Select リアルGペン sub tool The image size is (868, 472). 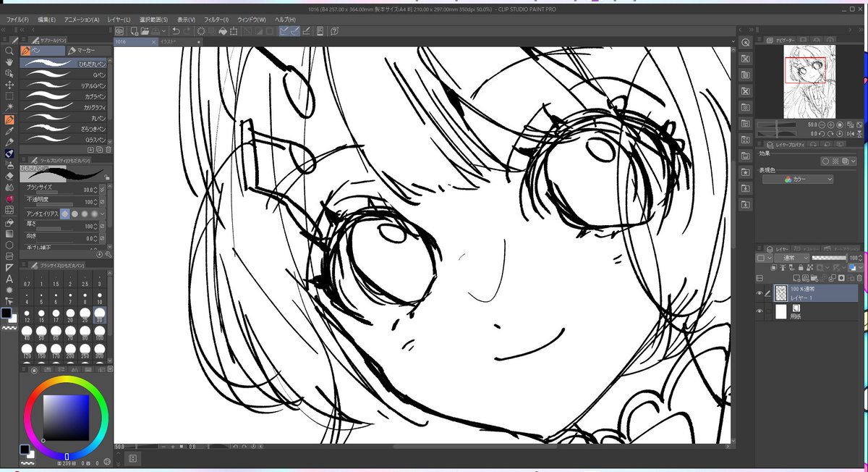64,85
